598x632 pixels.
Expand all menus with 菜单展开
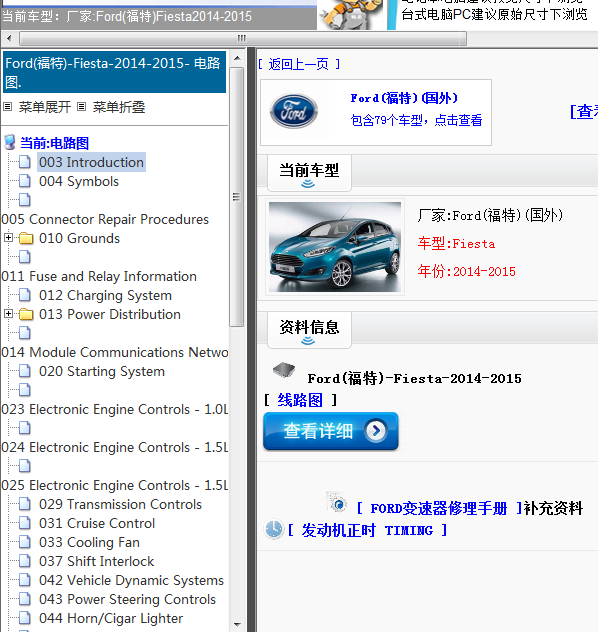click(x=45, y=107)
